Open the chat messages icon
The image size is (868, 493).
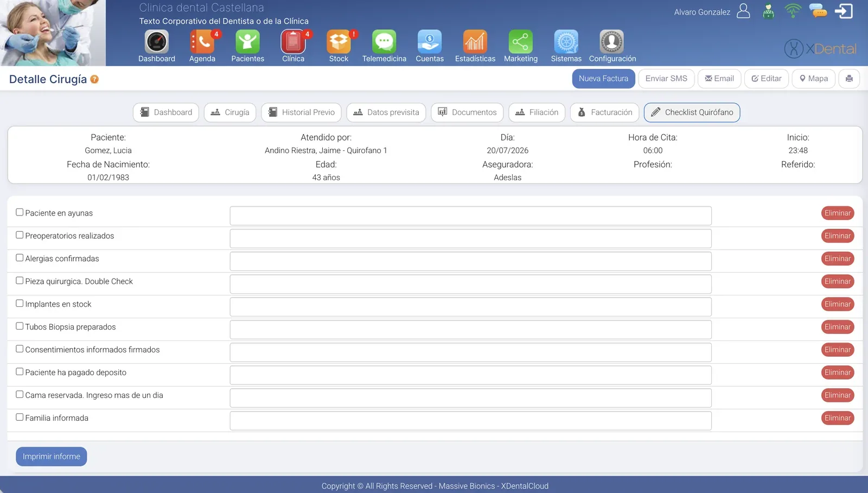tap(818, 10)
